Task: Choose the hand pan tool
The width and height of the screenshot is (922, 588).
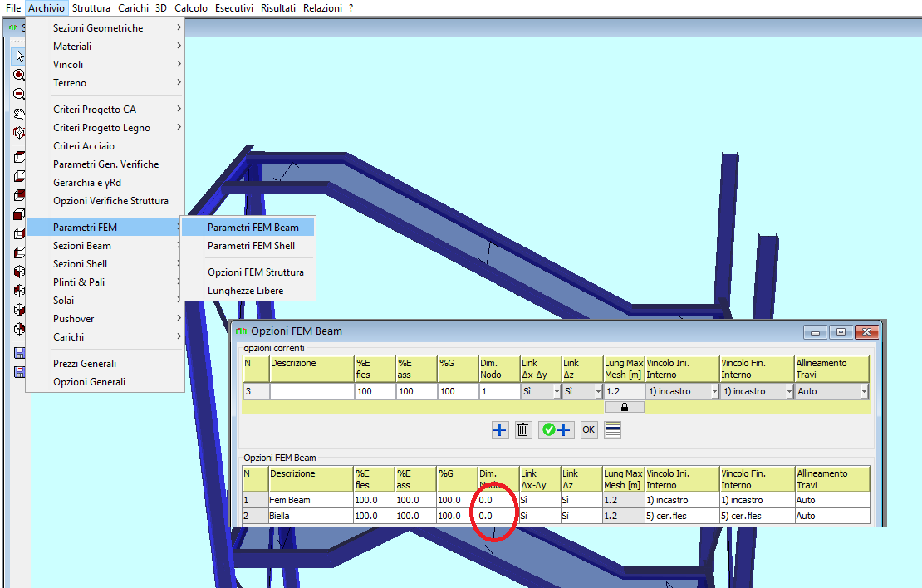Action: click(19, 114)
